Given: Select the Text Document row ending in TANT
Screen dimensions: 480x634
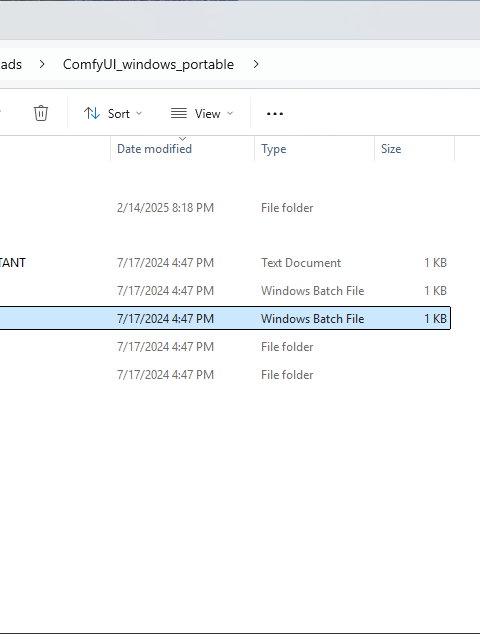Looking at the screenshot, I should click(225, 263).
